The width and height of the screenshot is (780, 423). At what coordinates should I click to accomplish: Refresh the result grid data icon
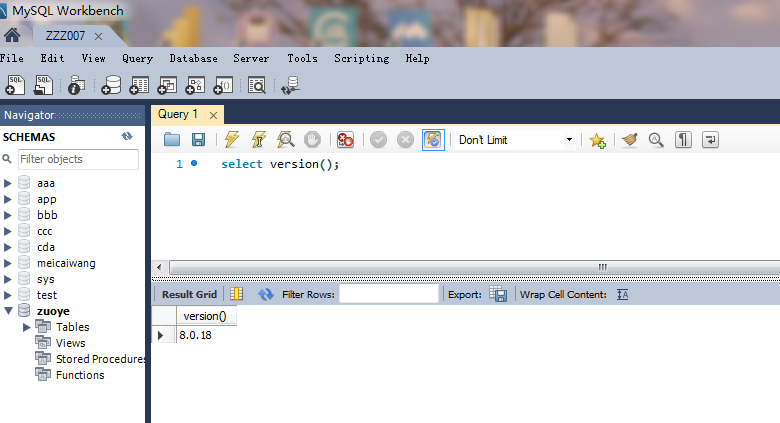click(x=266, y=294)
